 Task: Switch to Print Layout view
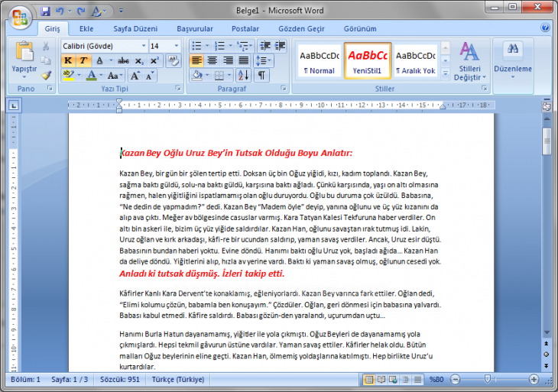(x=369, y=380)
